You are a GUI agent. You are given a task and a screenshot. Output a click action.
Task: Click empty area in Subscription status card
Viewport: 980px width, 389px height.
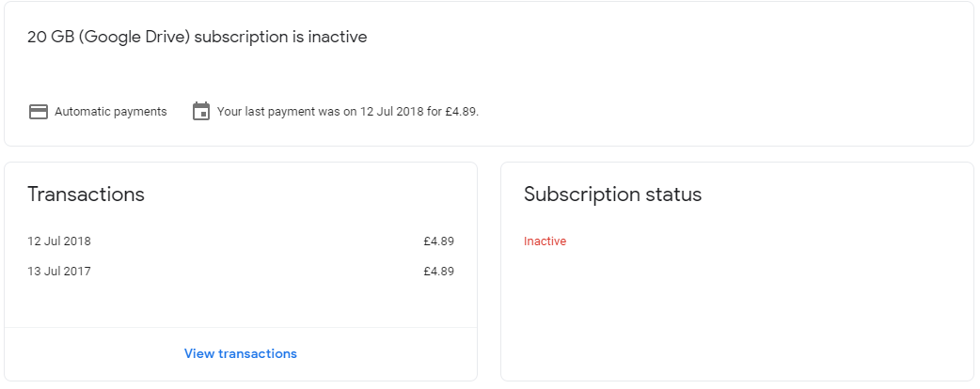pyautogui.click(x=737, y=312)
